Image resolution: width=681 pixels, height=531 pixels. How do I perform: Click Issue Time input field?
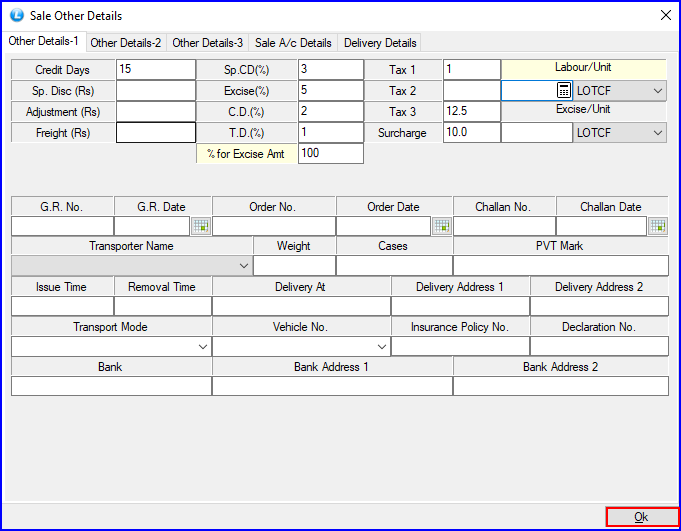tap(63, 306)
